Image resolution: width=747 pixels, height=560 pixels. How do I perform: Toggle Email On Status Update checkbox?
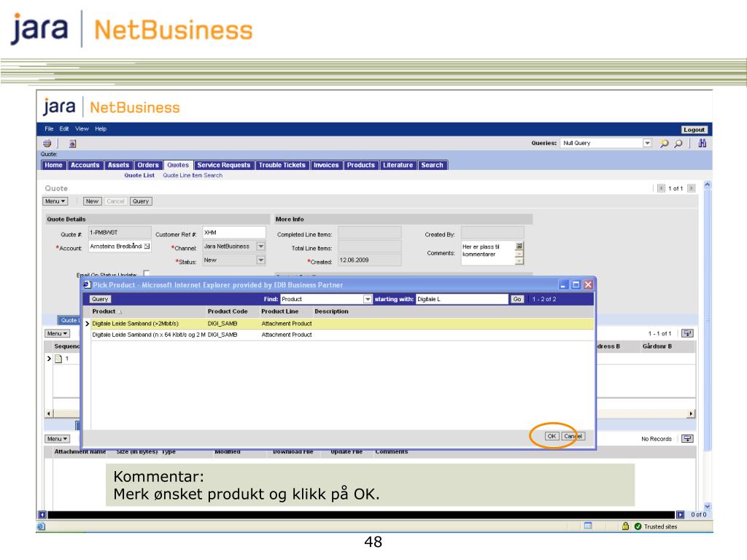(x=147, y=273)
